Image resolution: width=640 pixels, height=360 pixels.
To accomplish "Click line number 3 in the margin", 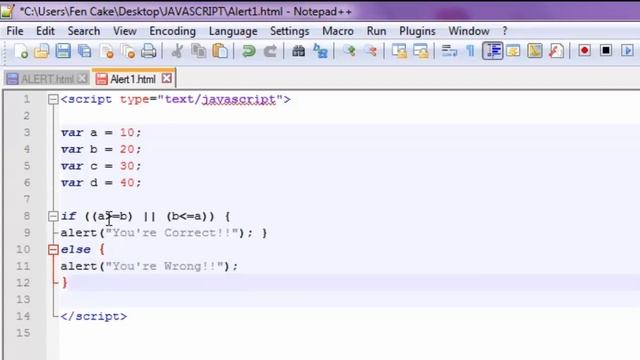I will click(x=27, y=133).
